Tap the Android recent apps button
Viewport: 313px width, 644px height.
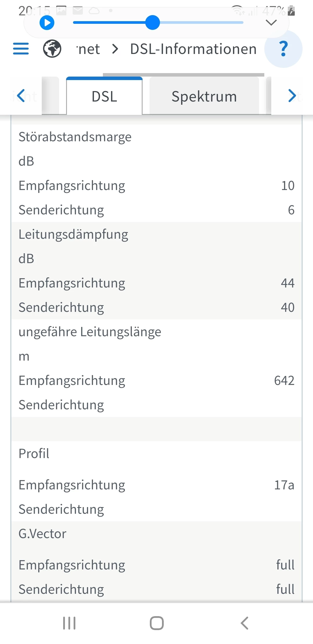click(69, 623)
